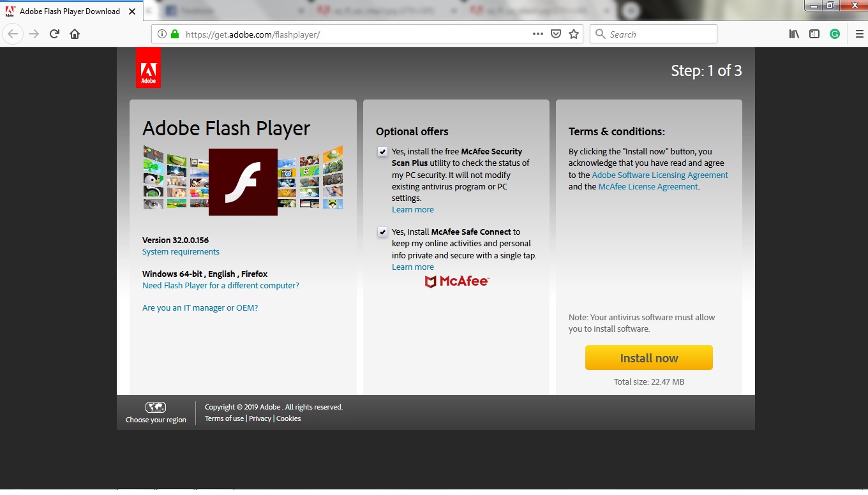Open the Cookies footer link
The height and width of the screenshot is (495, 868).
[288, 418]
